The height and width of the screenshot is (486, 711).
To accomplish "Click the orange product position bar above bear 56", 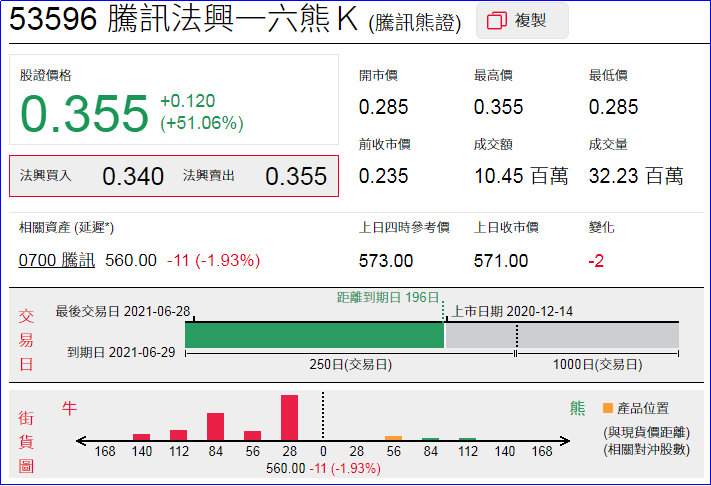I will [393, 438].
